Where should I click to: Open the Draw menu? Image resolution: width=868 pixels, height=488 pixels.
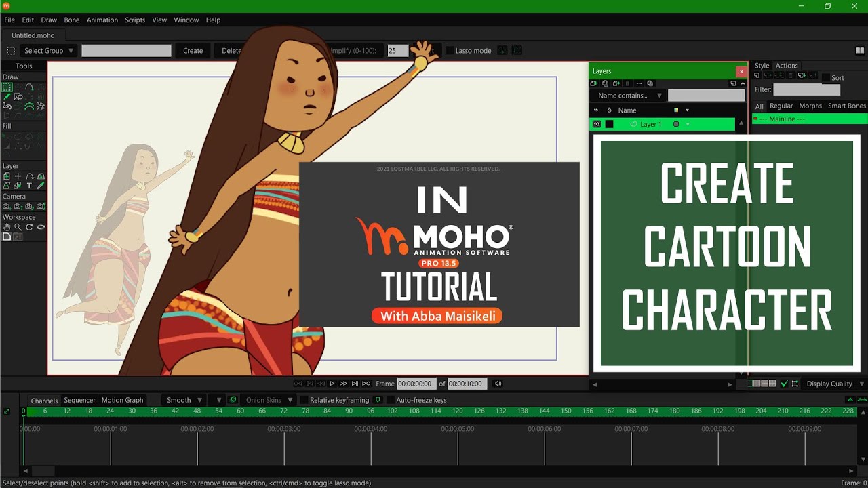click(x=49, y=20)
